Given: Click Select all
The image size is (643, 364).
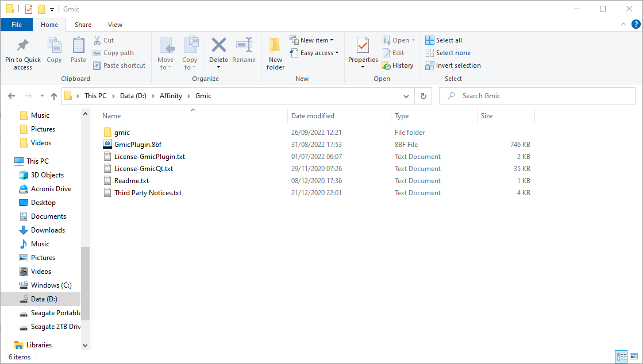Looking at the screenshot, I should [x=444, y=40].
